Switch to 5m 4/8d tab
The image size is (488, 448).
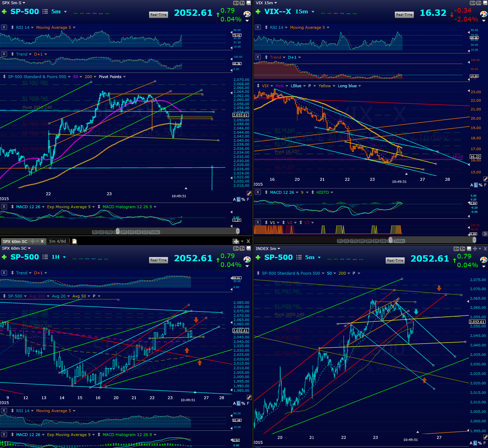pyautogui.click(x=58, y=241)
